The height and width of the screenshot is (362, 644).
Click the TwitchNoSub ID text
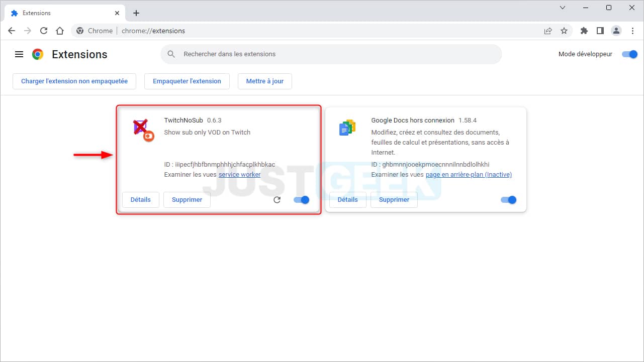[x=220, y=165]
